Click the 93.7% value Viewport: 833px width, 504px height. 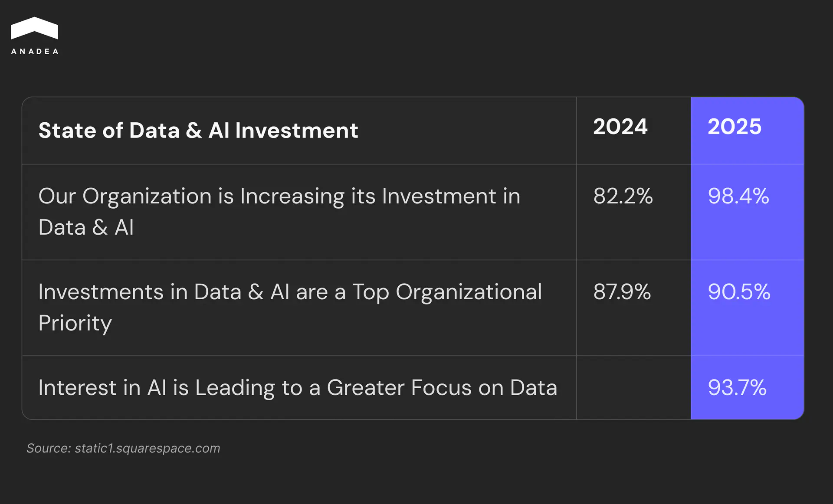tap(737, 388)
